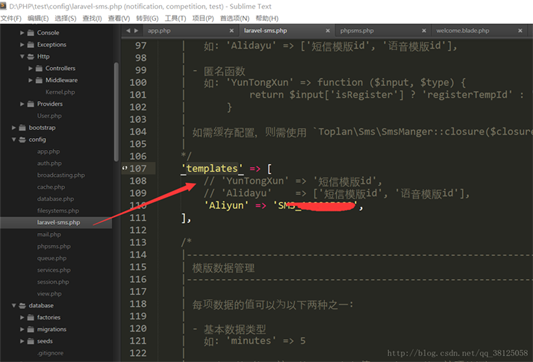Image resolution: width=533 pixels, height=362 pixels.
Task: Click the Exceptions folder icon
Action: 31,45
